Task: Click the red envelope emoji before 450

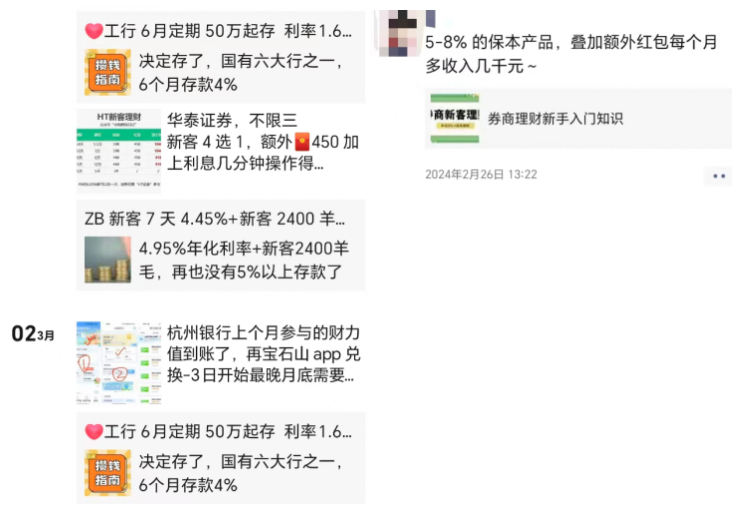Action: tap(302, 142)
